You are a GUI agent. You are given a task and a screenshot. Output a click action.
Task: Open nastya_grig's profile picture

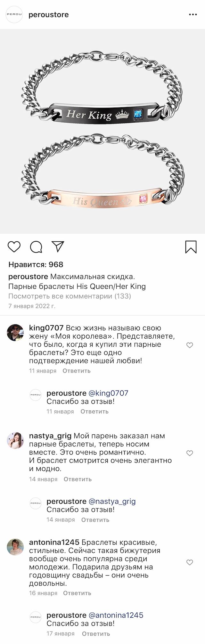pyautogui.click(x=15, y=440)
